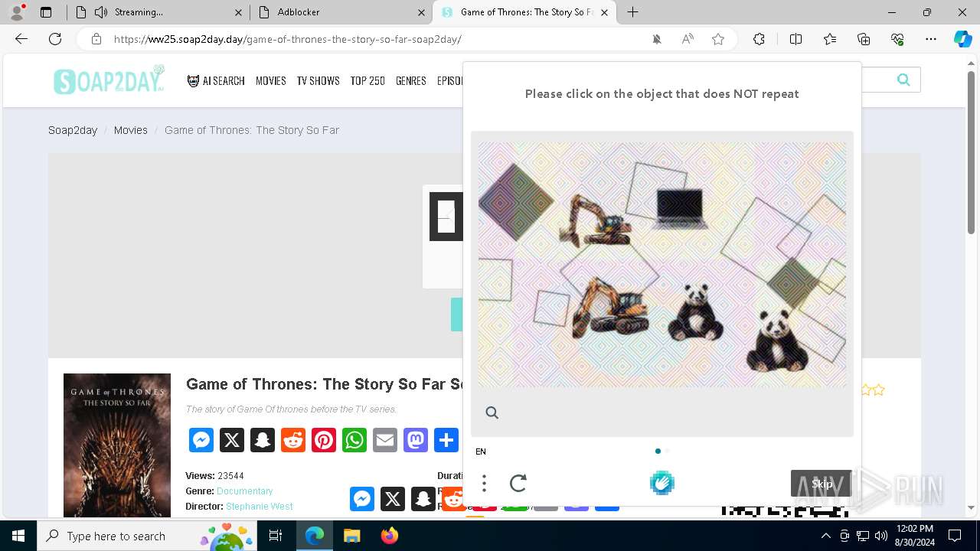
Task: Click the Soap2day breadcrumb link
Action: pos(73,130)
